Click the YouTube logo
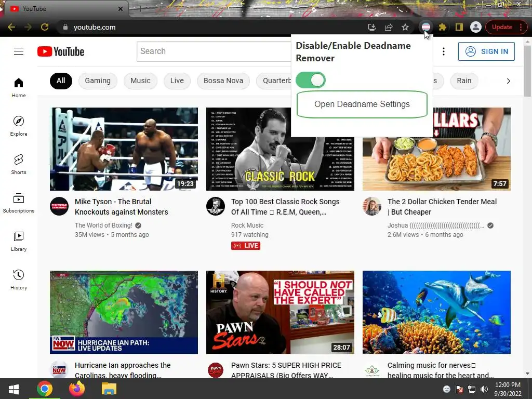532x399 pixels. [61, 51]
